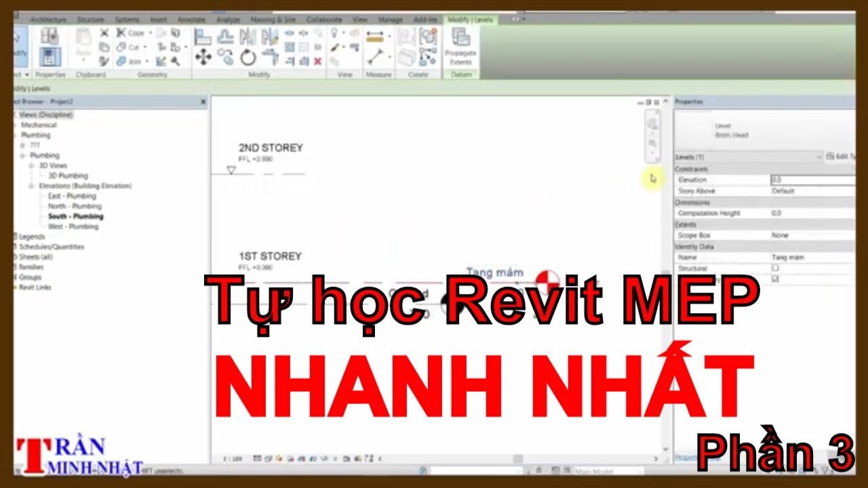Click the Measure Between Two References icon

pos(374,37)
